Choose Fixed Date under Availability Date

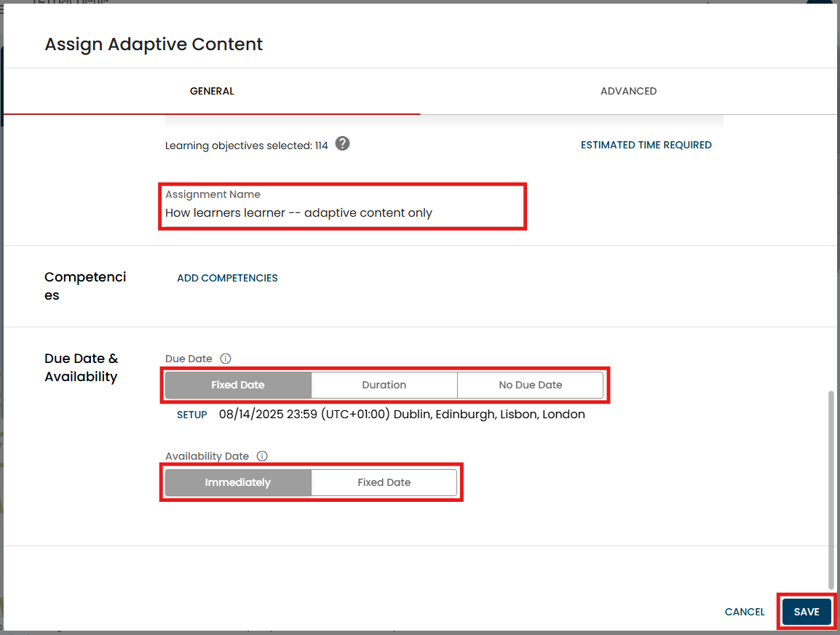[384, 482]
